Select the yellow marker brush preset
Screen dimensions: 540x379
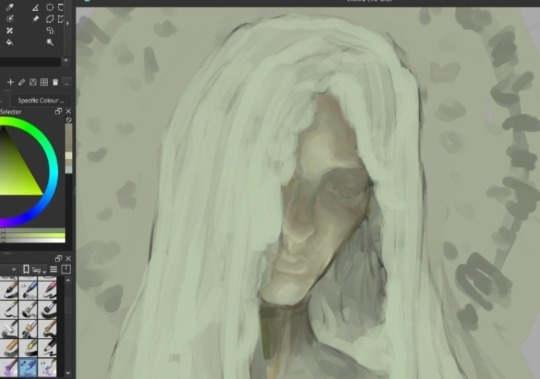click(x=28, y=348)
